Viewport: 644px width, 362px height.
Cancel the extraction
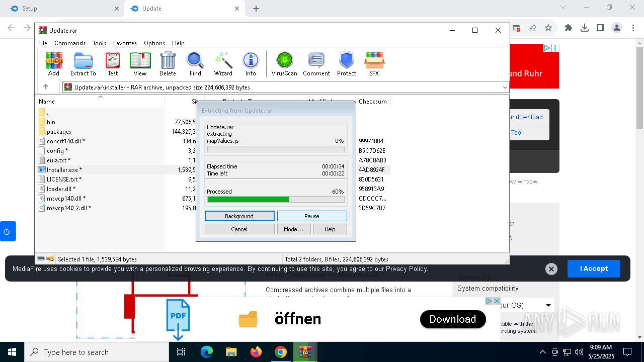pyautogui.click(x=239, y=229)
